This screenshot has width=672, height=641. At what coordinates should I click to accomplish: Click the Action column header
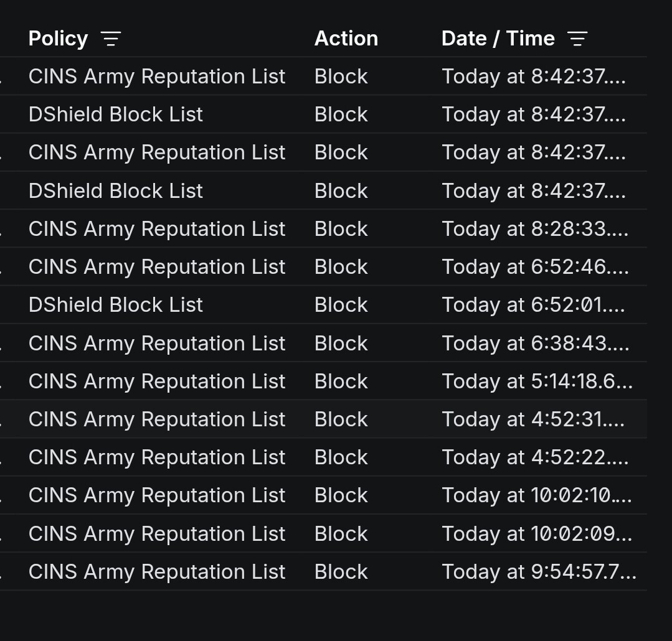346,39
